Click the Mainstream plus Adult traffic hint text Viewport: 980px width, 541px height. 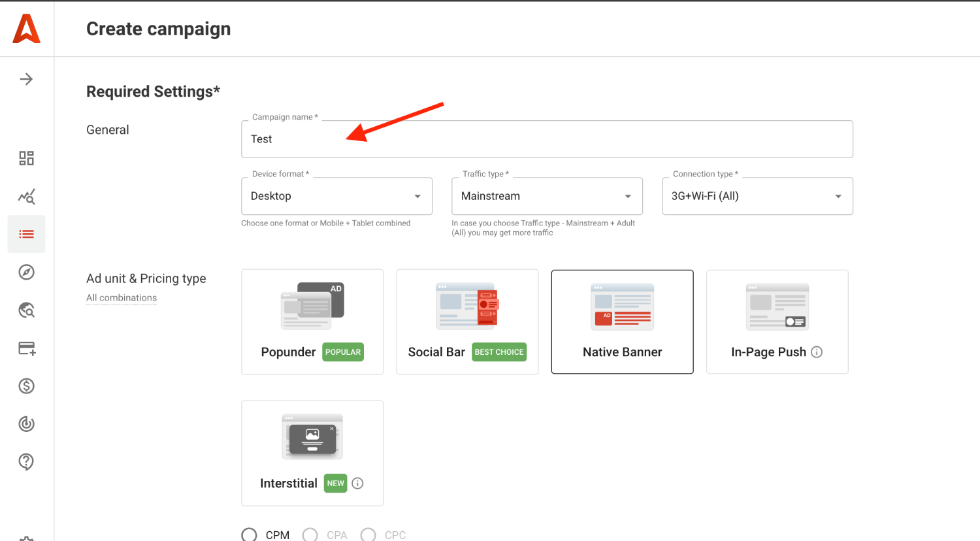tap(544, 228)
